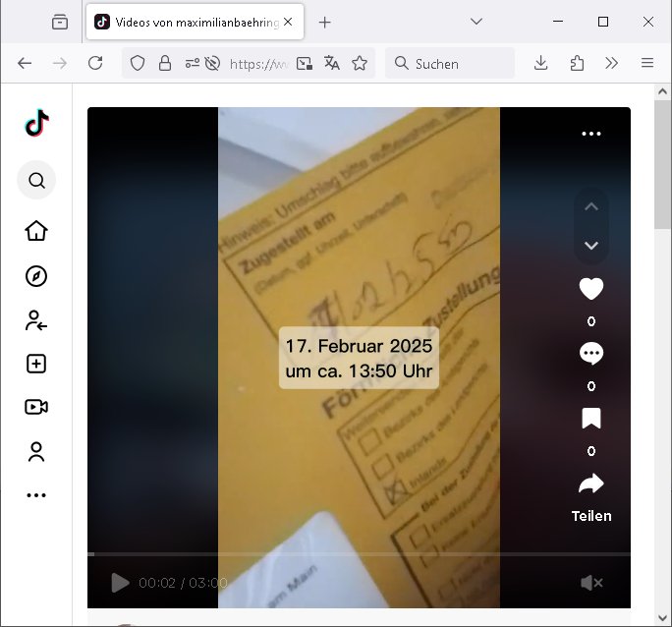Image resolution: width=672 pixels, height=627 pixels.
Task: Go to TikTok Home feed
Action: pos(36,231)
